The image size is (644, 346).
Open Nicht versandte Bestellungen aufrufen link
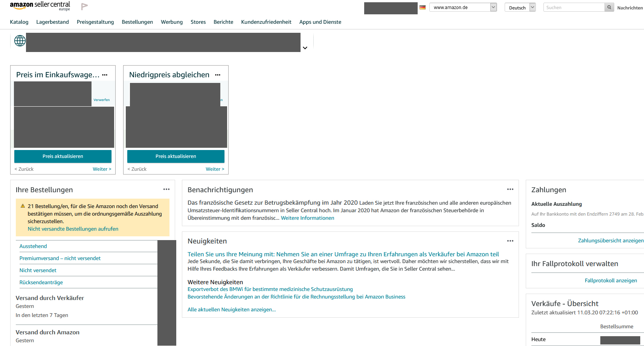pos(73,229)
